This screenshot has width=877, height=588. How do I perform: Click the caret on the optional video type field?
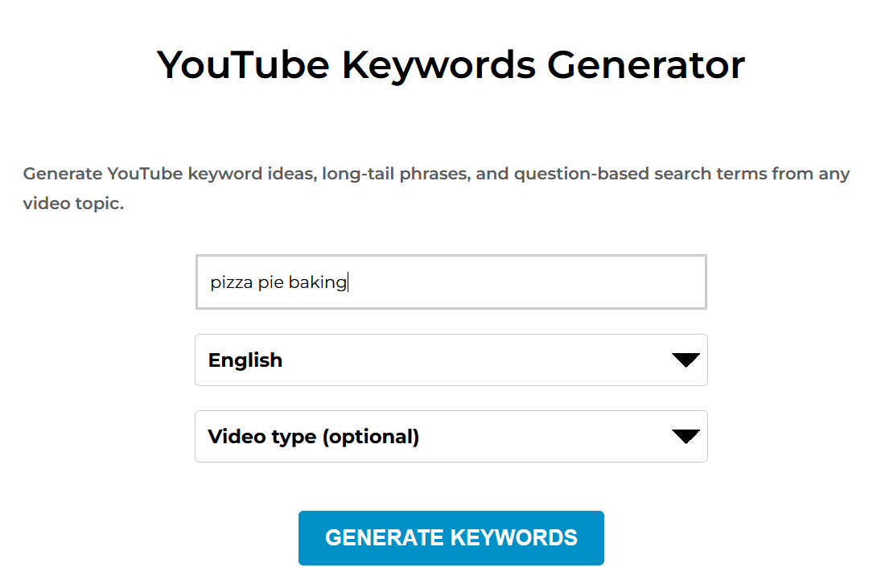[x=686, y=436]
